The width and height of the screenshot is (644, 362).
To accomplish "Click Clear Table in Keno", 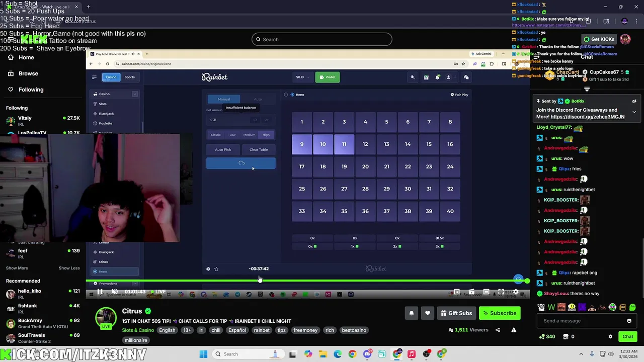I will click(x=259, y=149).
